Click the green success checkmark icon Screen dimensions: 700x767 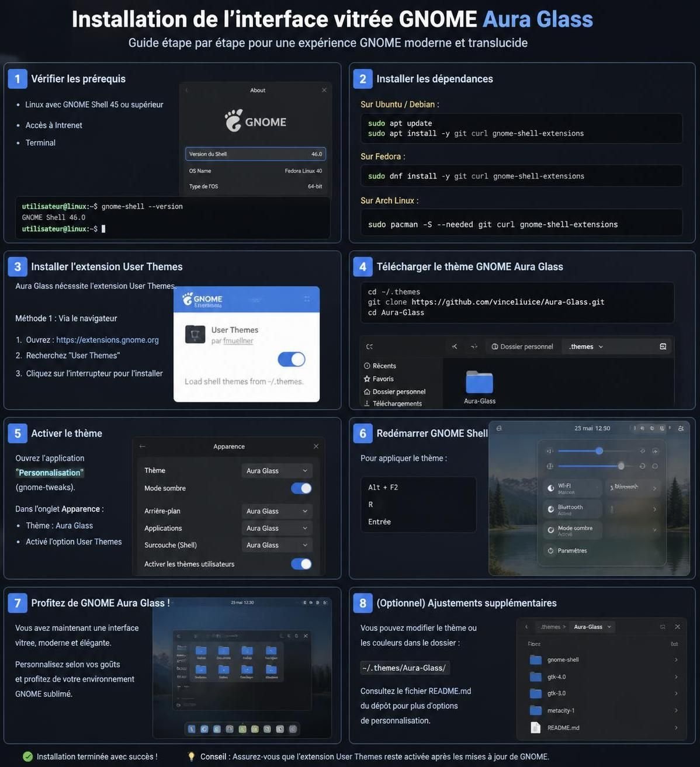(27, 756)
